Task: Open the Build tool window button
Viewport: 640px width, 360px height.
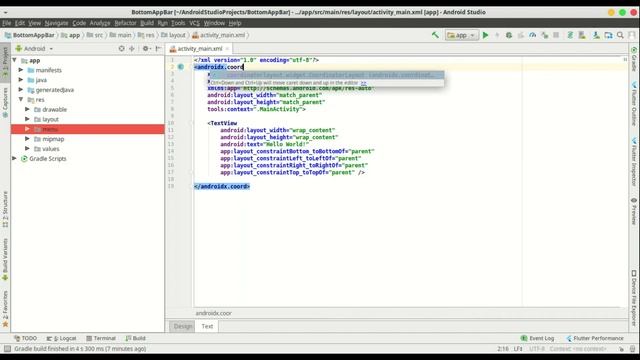Action: coord(136,338)
